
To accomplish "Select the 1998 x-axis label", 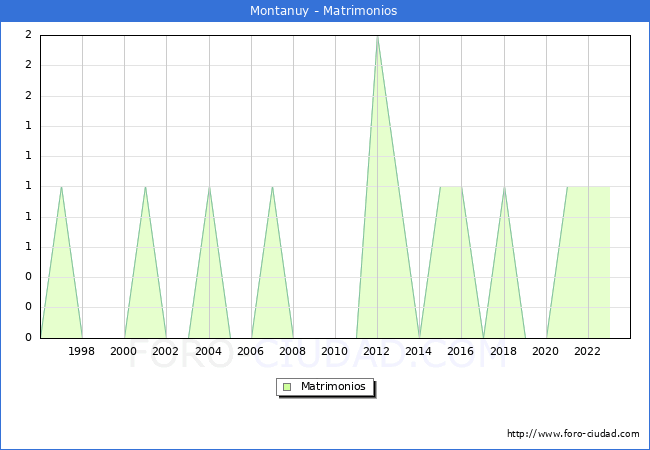I will pyautogui.click(x=82, y=351).
